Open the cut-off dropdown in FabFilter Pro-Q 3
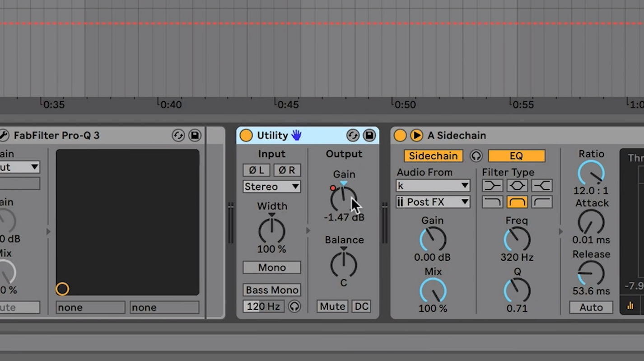644x361 pixels. (x=19, y=167)
